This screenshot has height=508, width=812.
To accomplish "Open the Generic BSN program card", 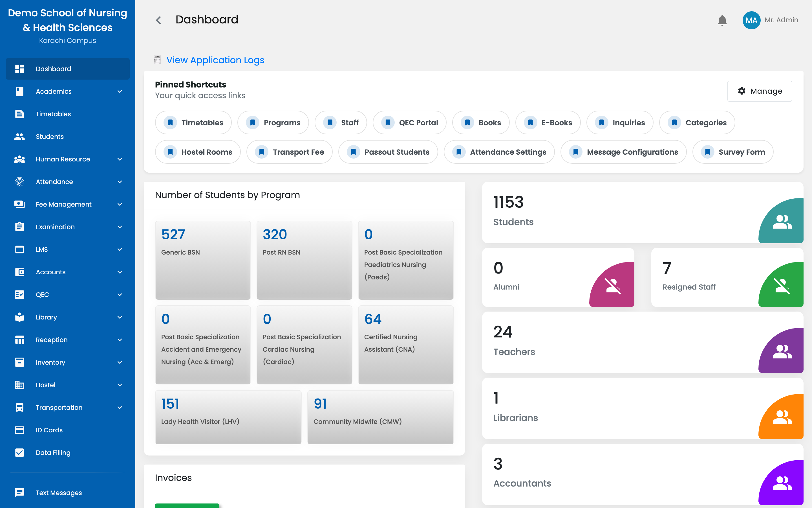I will pos(203,260).
